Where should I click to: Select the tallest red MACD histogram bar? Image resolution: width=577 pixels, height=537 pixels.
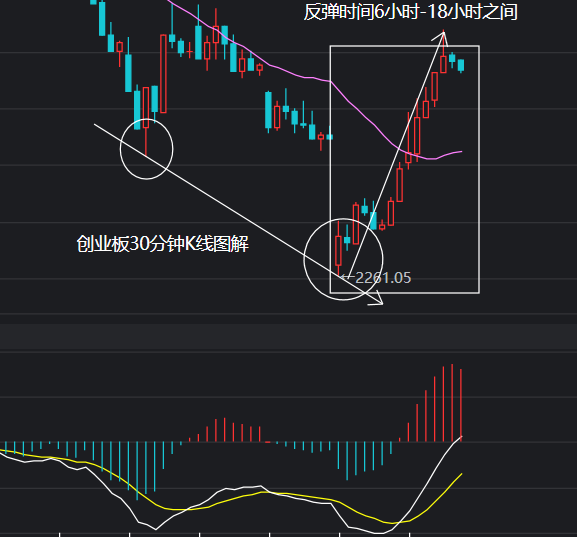coord(452,403)
